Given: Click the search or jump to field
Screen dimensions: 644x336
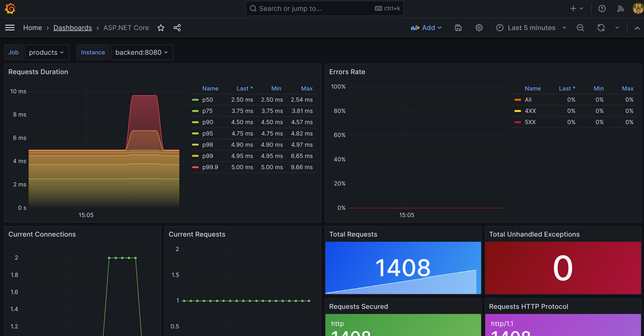Looking at the screenshot, I should tap(324, 8).
